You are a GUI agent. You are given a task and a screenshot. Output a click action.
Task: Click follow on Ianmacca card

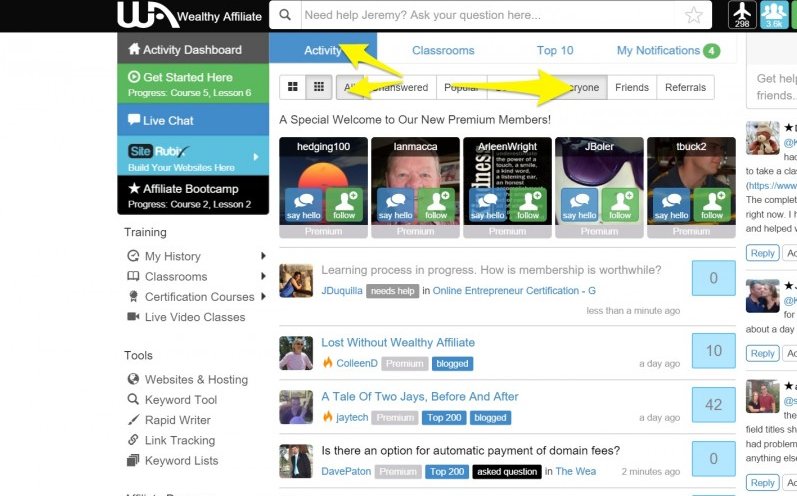(x=436, y=205)
